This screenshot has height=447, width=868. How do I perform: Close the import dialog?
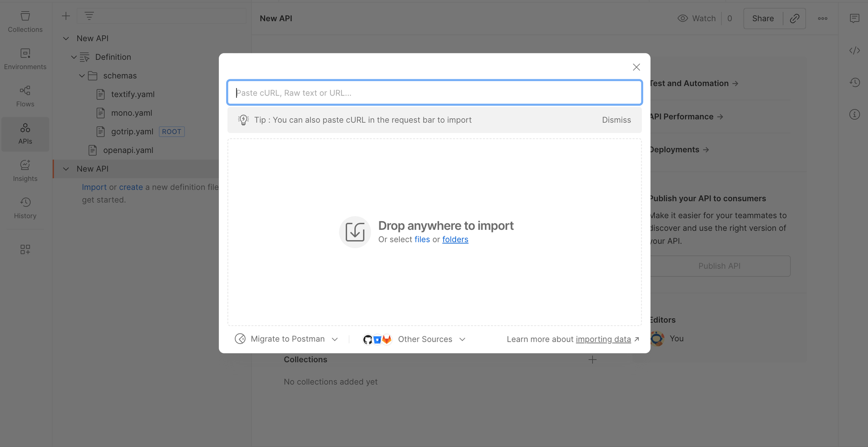pyautogui.click(x=636, y=67)
